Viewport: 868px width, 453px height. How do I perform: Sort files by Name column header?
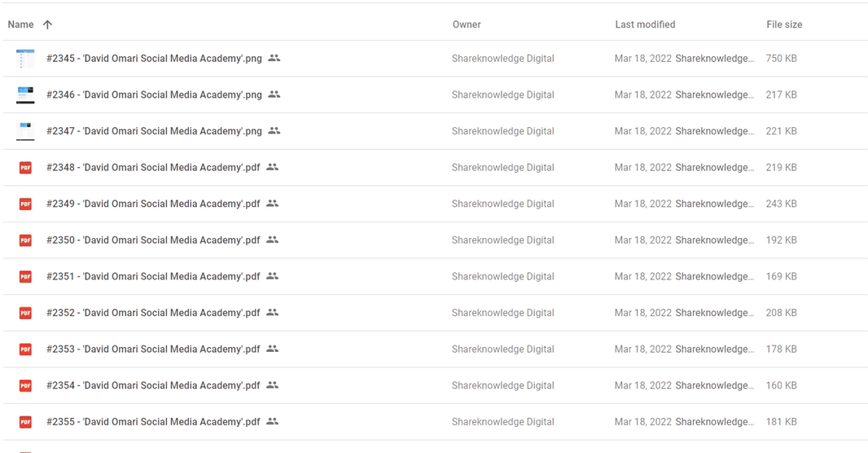(20, 24)
